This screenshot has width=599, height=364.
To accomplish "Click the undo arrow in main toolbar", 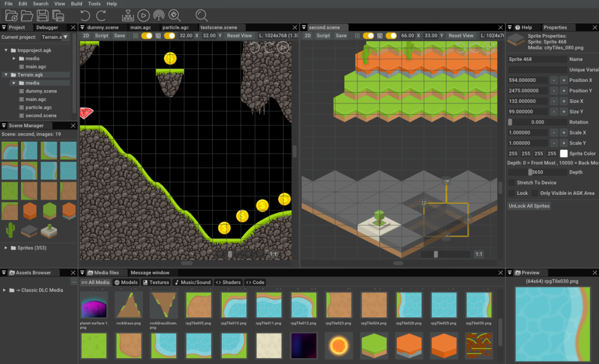I will (85, 16).
